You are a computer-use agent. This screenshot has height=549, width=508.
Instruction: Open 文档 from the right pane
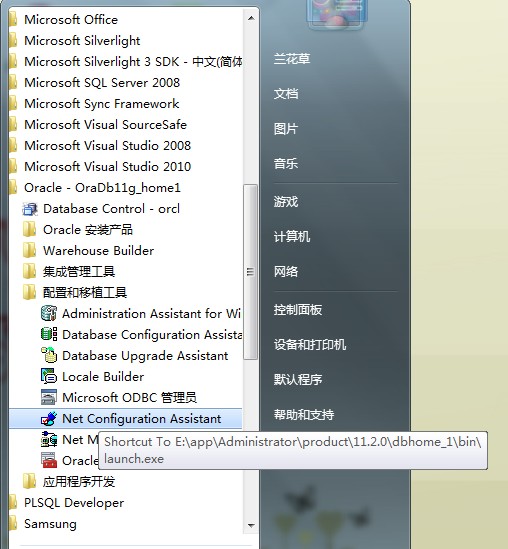click(286, 94)
